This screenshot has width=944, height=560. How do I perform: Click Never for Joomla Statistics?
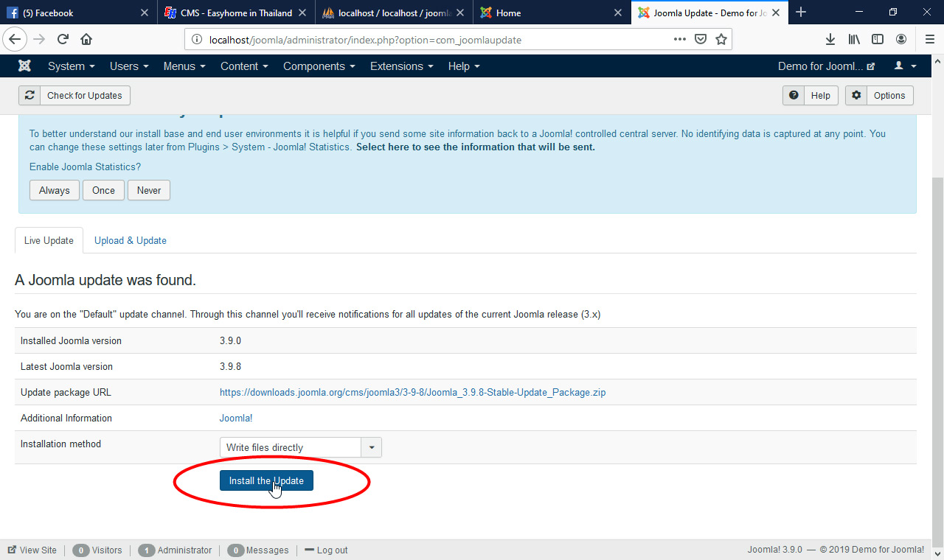click(x=148, y=190)
